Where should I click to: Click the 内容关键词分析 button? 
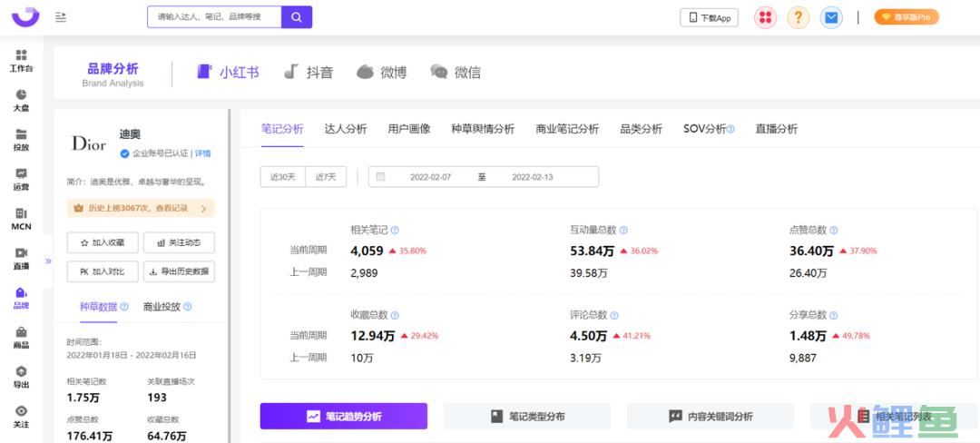(710, 416)
